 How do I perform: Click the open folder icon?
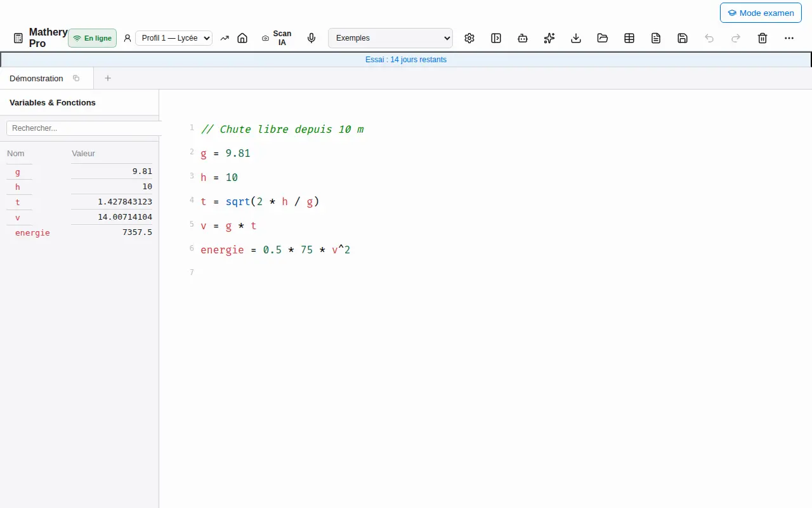603,38
